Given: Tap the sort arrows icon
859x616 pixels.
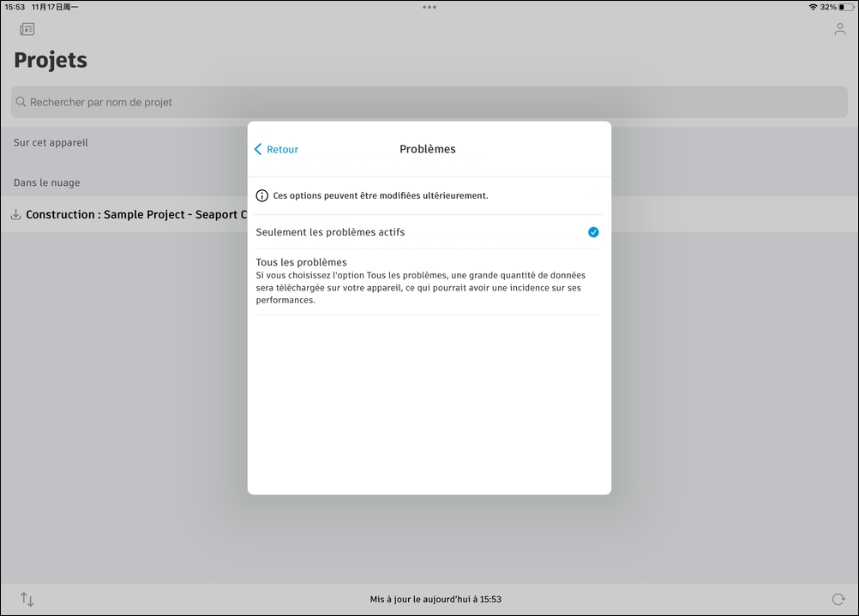Looking at the screenshot, I should point(27,599).
